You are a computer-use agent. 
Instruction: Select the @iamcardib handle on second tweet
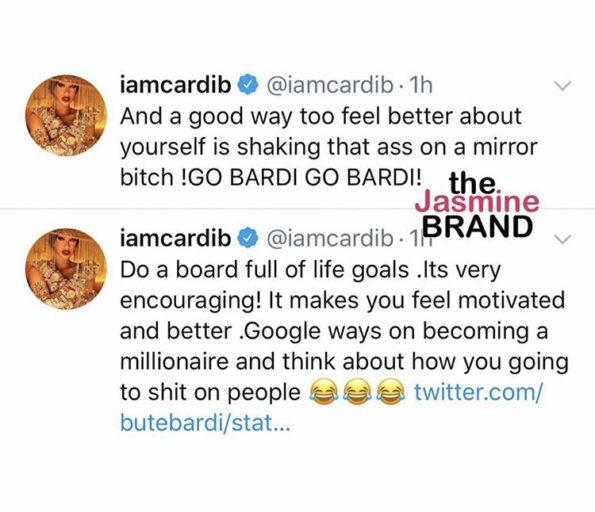pyautogui.click(x=330, y=239)
